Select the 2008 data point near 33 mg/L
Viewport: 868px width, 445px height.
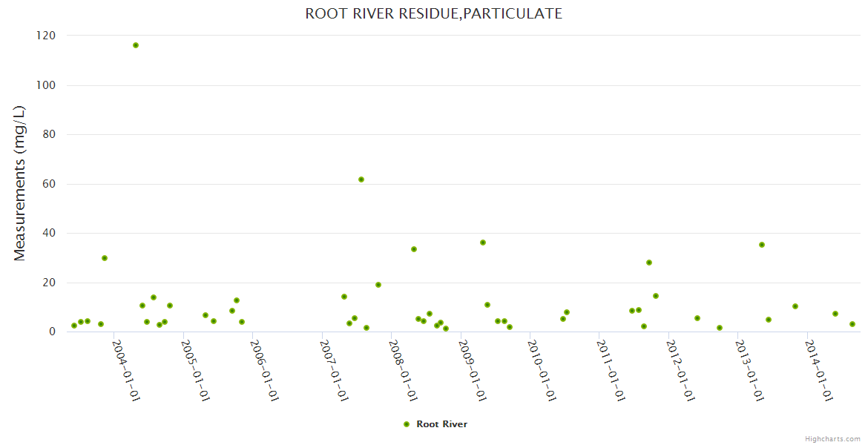tap(414, 249)
